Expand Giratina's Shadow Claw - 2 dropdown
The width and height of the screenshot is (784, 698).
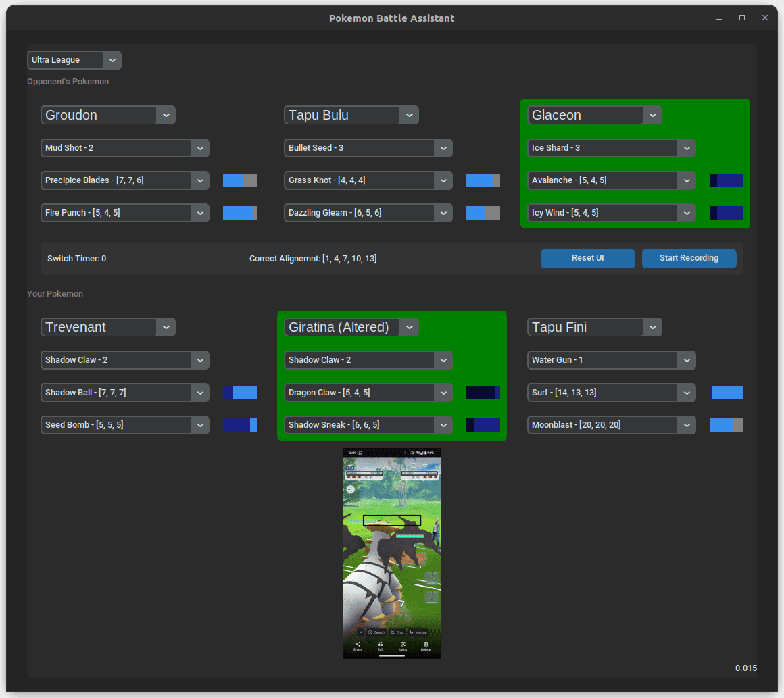[368, 360]
